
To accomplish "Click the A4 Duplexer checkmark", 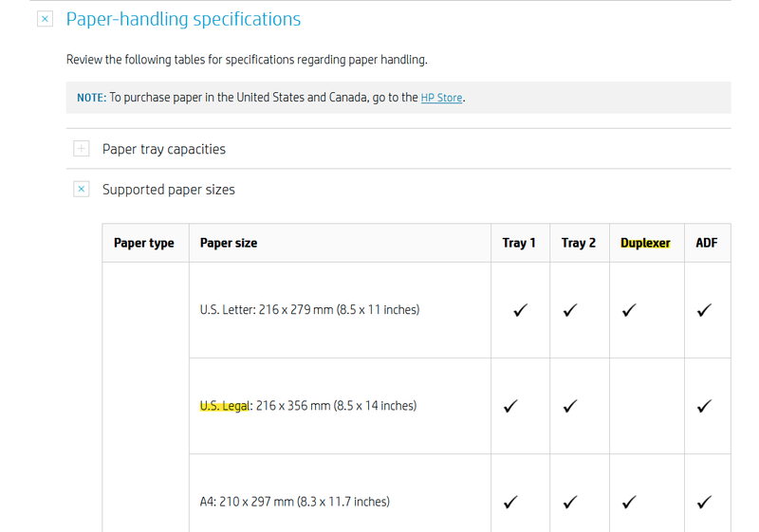I will [x=628, y=503].
